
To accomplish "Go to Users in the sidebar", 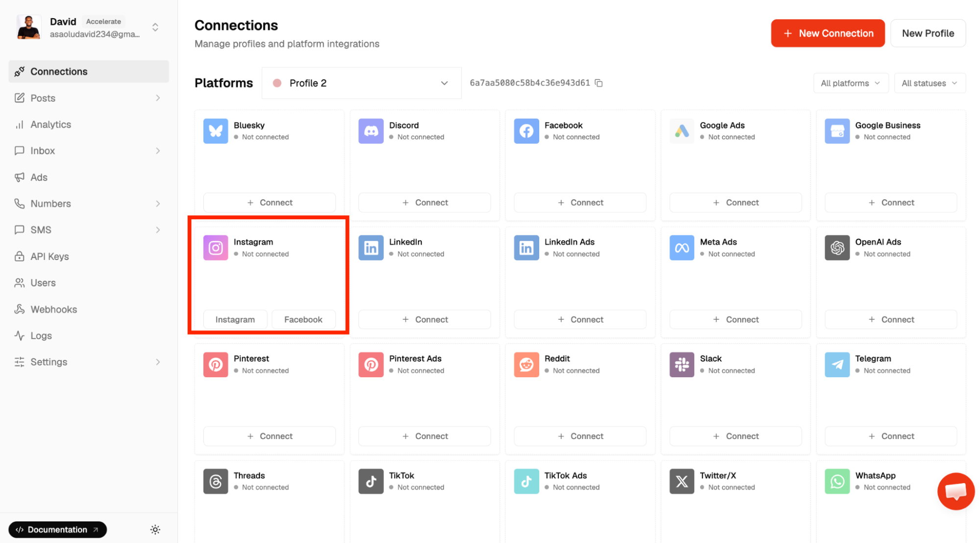I will 89,283.
